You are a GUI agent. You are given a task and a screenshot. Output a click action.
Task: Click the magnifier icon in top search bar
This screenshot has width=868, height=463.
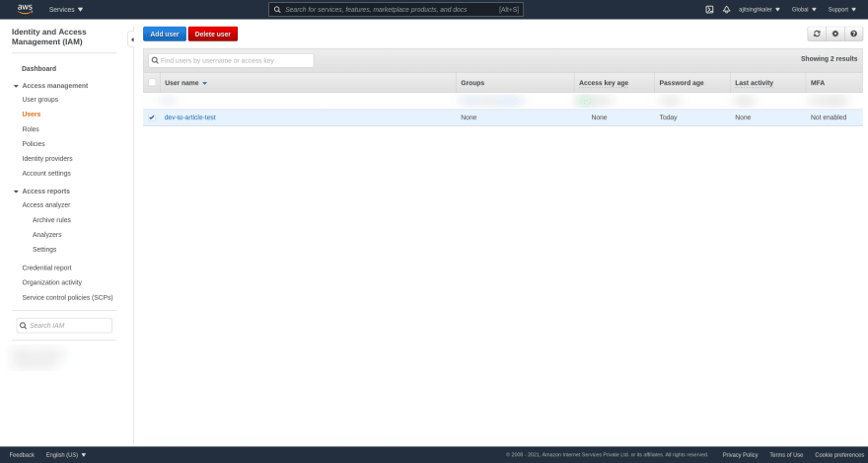point(277,10)
